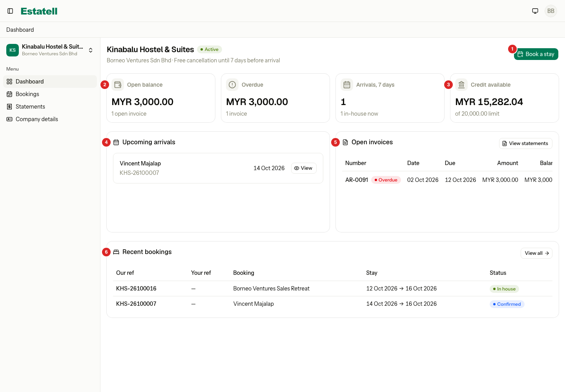
Task: Click the Overdue alert circle icon
Action: 232,85
